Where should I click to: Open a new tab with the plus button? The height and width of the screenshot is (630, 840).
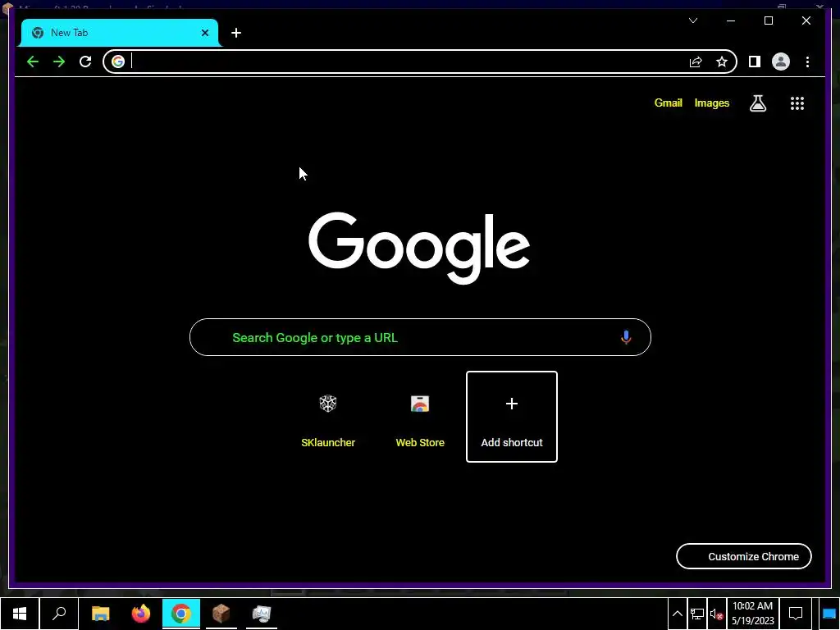[x=236, y=33]
